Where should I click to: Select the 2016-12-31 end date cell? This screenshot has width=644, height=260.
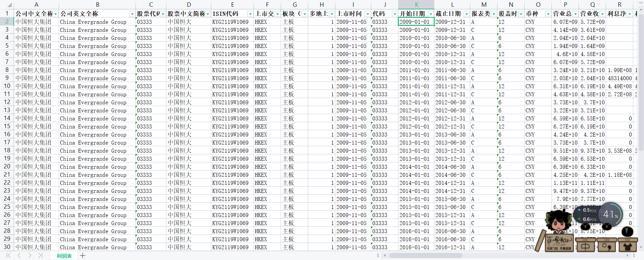[452, 247]
